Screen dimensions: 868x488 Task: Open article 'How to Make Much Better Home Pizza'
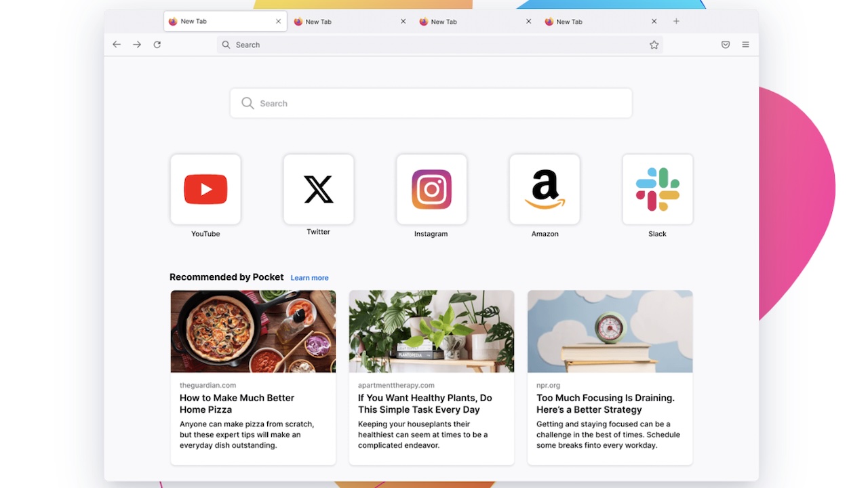click(237, 404)
